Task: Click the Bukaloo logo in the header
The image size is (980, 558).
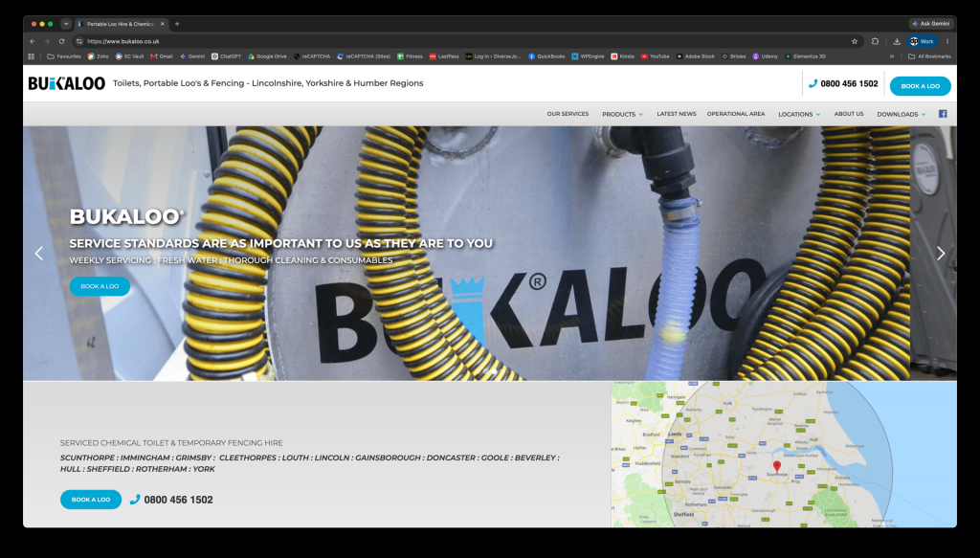Action: tap(66, 83)
